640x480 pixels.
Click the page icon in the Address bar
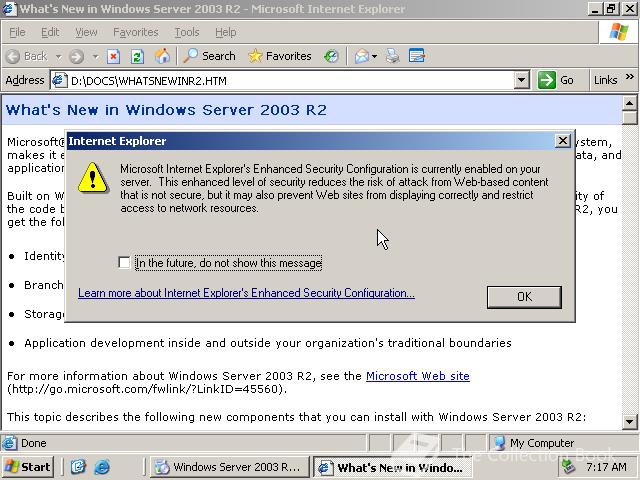coord(59,80)
